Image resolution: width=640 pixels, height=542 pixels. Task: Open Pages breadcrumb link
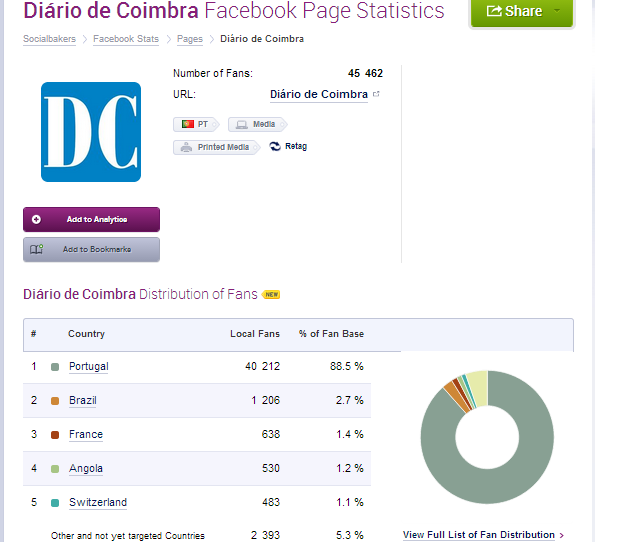click(x=189, y=39)
